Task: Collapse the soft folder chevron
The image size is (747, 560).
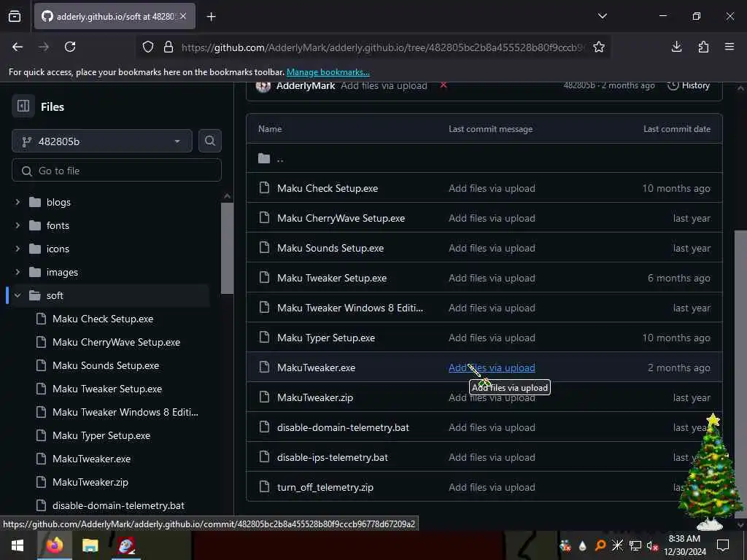Action: coord(18,295)
